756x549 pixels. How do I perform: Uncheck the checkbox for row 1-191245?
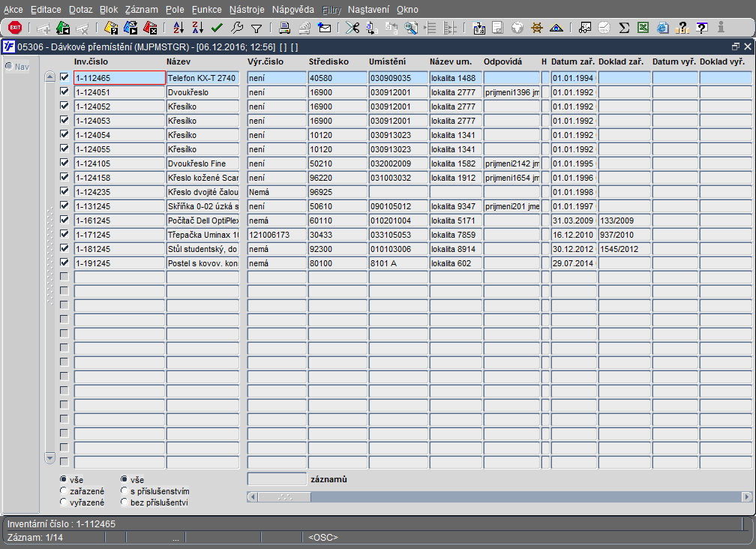(x=64, y=262)
